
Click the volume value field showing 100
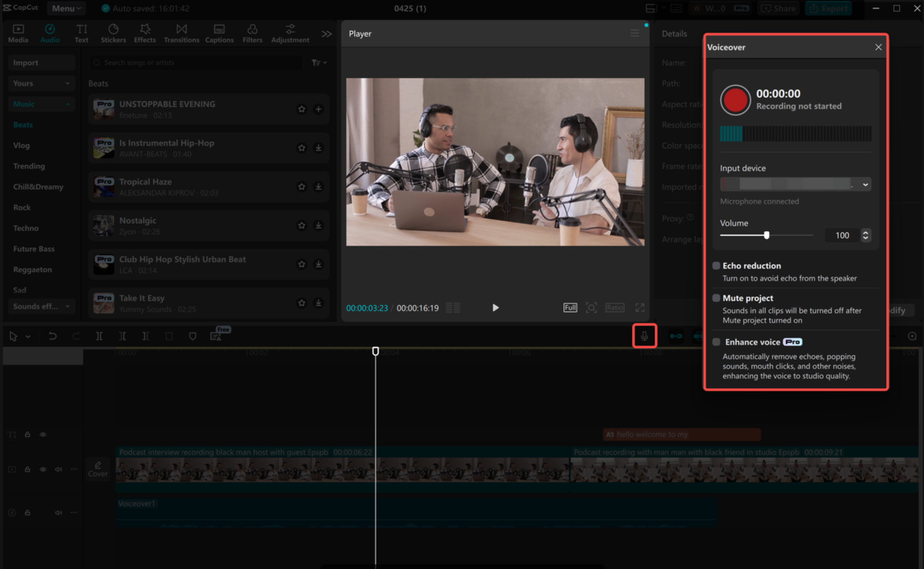(842, 235)
